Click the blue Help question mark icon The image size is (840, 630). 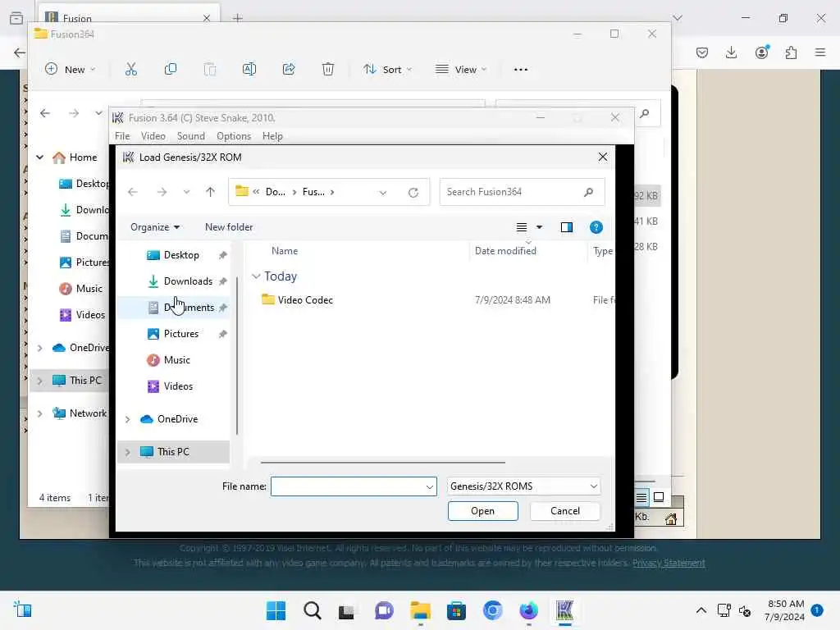tap(596, 227)
